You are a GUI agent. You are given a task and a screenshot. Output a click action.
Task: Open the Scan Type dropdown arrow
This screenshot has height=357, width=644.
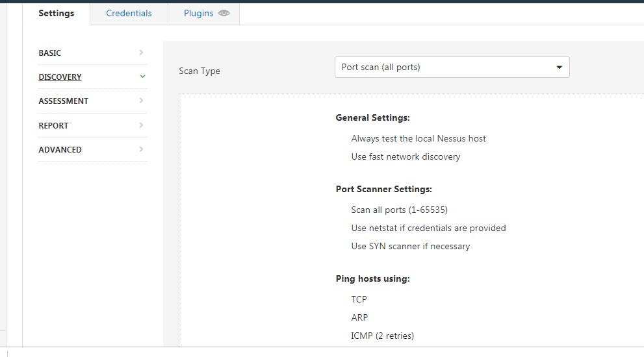[559, 68]
